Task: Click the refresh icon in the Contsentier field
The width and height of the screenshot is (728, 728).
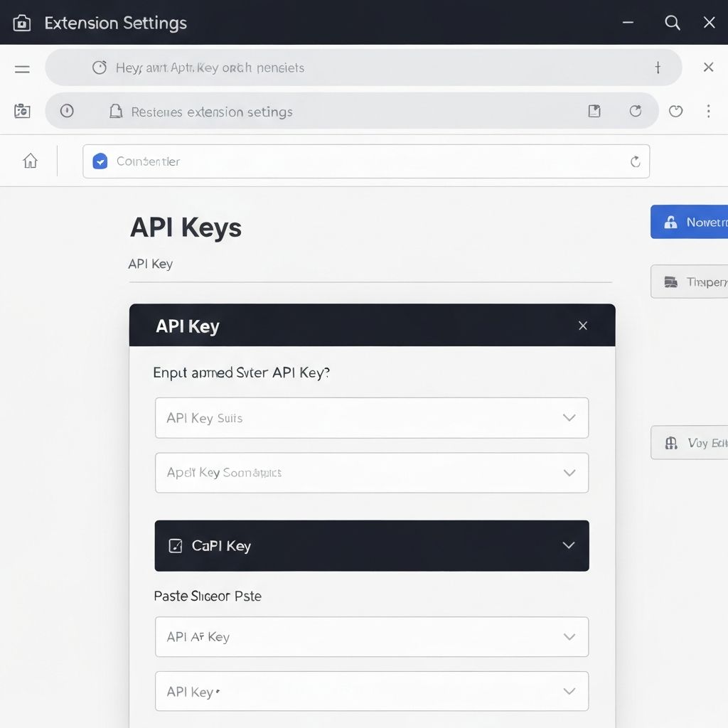Action: click(x=635, y=161)
